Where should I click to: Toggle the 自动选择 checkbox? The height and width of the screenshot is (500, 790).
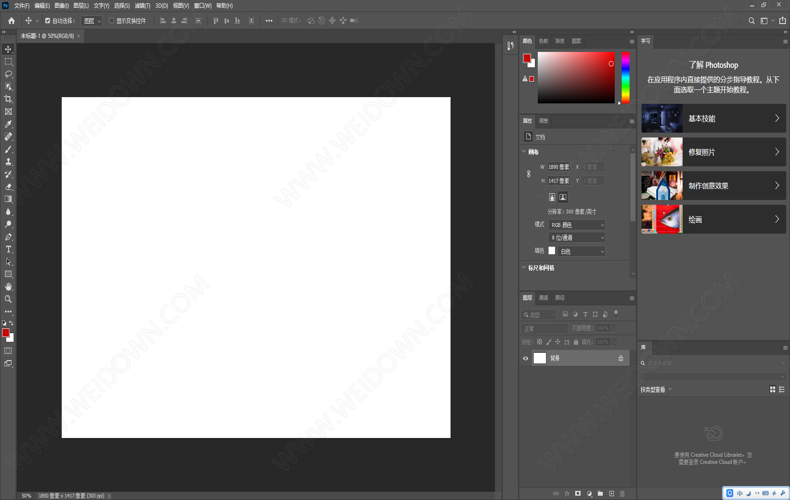(x=48, y=20)
